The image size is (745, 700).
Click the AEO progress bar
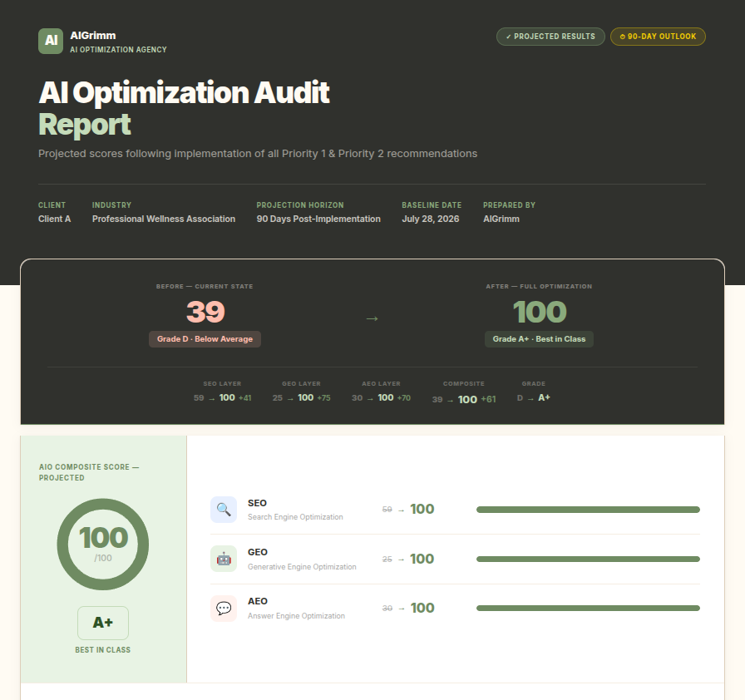pyautogui.click(x=588, y=609)
